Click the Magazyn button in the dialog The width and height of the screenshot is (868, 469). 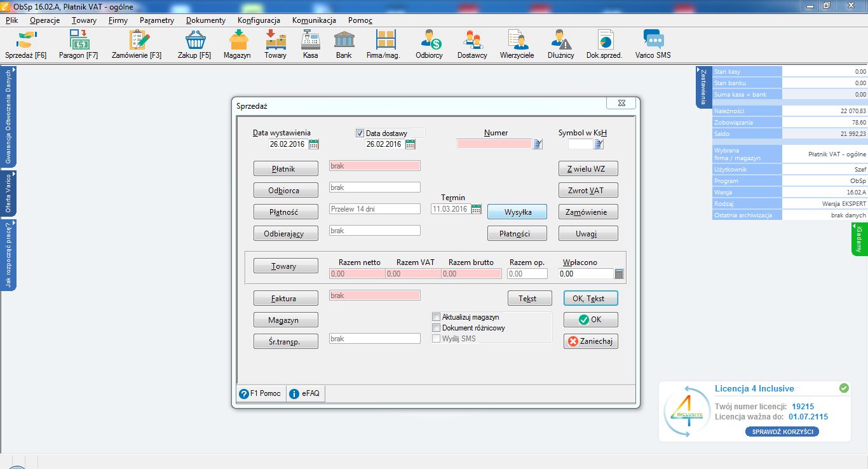click(x=285, y=320)
